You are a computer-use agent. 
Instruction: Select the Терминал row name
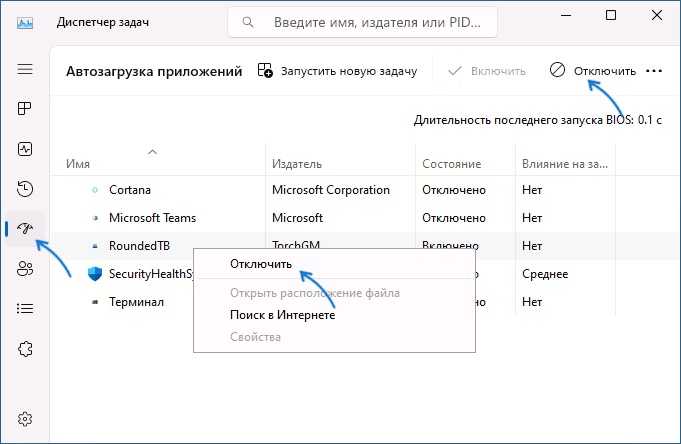pyautogui.click(x=136, y=302)
